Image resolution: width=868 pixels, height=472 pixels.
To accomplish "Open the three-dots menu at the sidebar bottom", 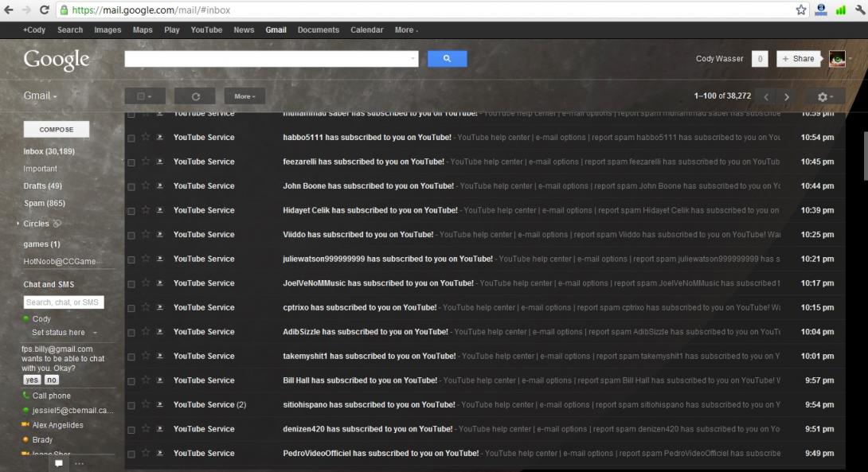I will click(x=79, y=463).
